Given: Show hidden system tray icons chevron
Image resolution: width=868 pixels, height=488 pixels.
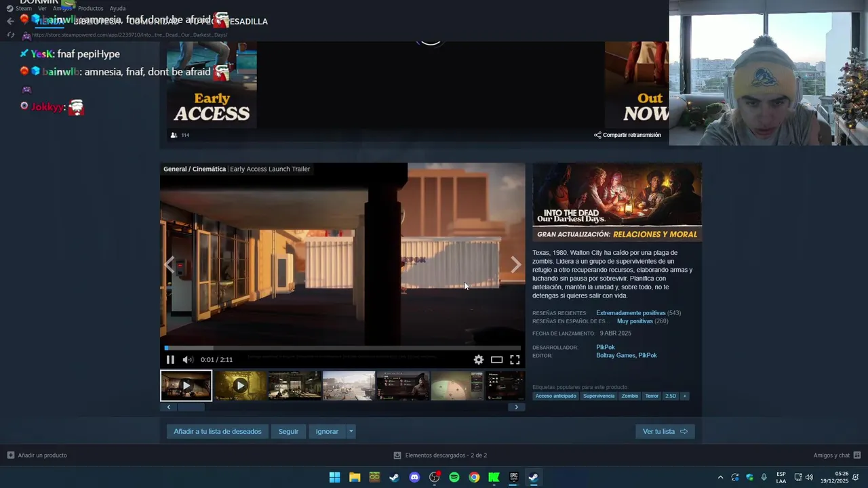Looking at the screenshot, I should click(x=720, y=477).
